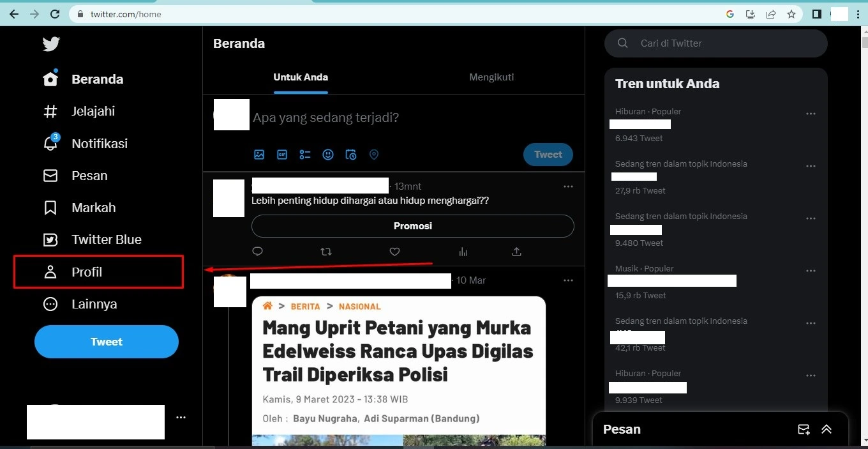Open account menu three dots at bottom-left
868x449 pixels.
tap(181, 417)
